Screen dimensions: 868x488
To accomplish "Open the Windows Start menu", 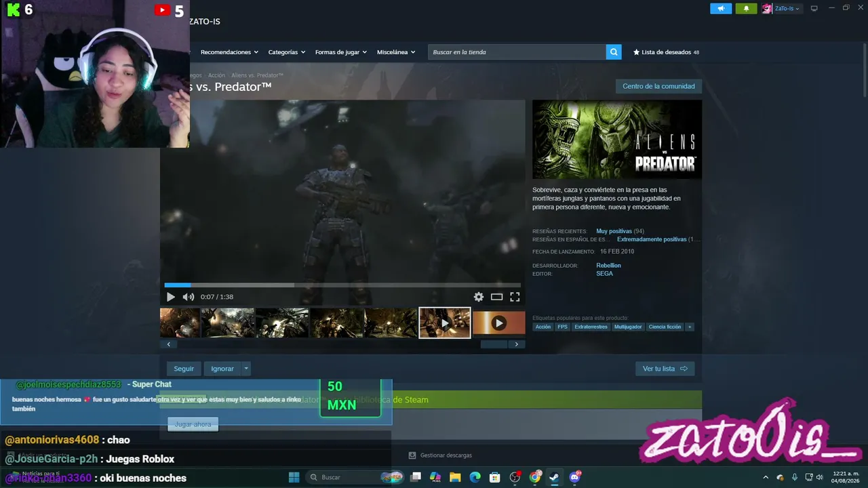I will 294,477.
